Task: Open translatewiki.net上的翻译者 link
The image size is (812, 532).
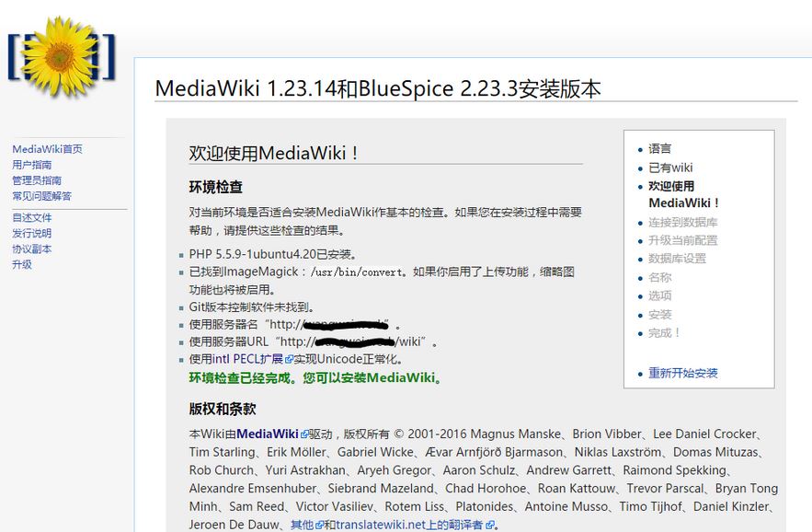Action: pos(409,525)
